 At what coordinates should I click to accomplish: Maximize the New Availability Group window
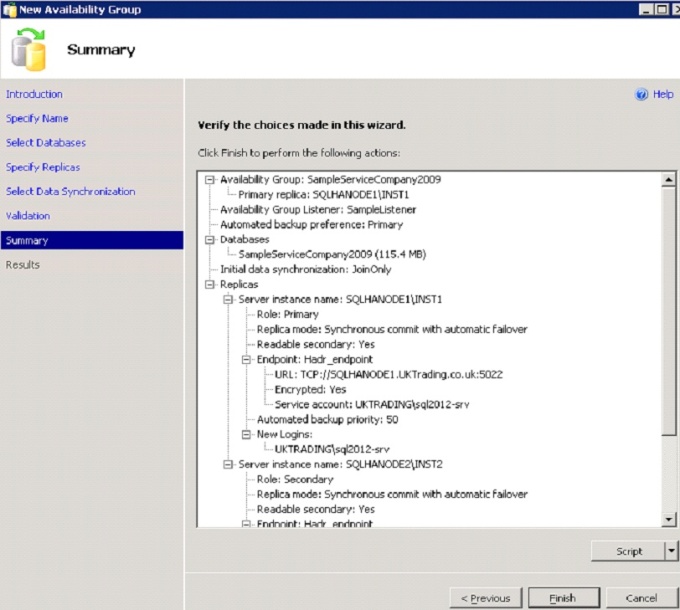tap(662, 9)
